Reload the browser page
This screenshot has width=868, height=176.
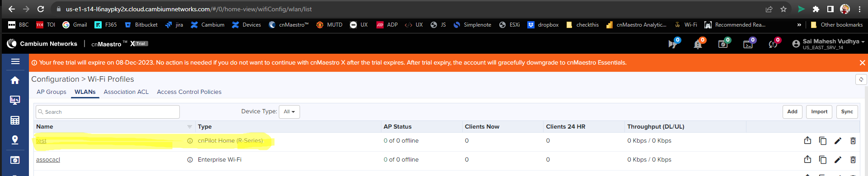click(41, 9)
